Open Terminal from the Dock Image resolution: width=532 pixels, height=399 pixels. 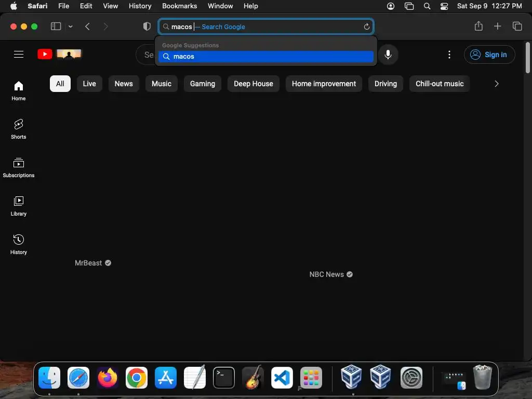[223, 378]
